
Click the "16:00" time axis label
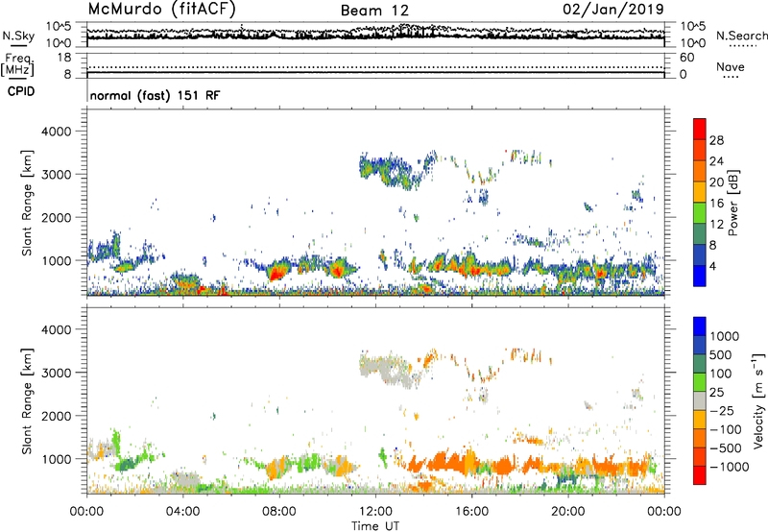[x=471, y=512]
